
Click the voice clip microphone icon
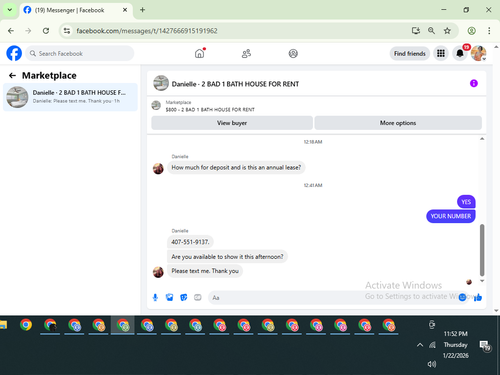tap(155, 297)
